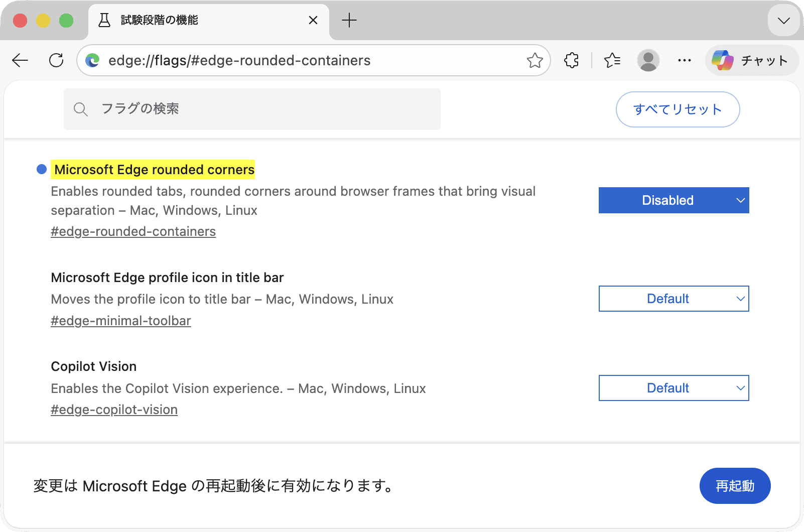Viewport: 804px width, 532px height.
Task: Open the Copilot Vision Default dropdown
Action: (674, 387)
